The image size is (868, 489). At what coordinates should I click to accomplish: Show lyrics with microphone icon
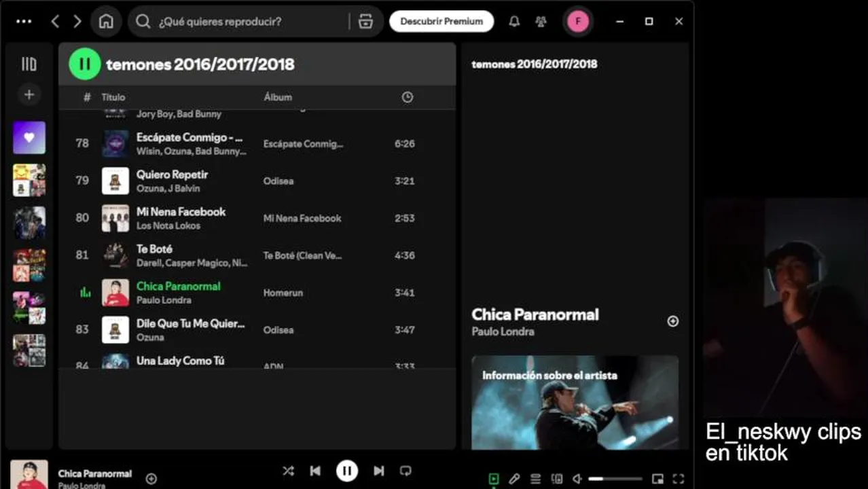pos(515,479)
